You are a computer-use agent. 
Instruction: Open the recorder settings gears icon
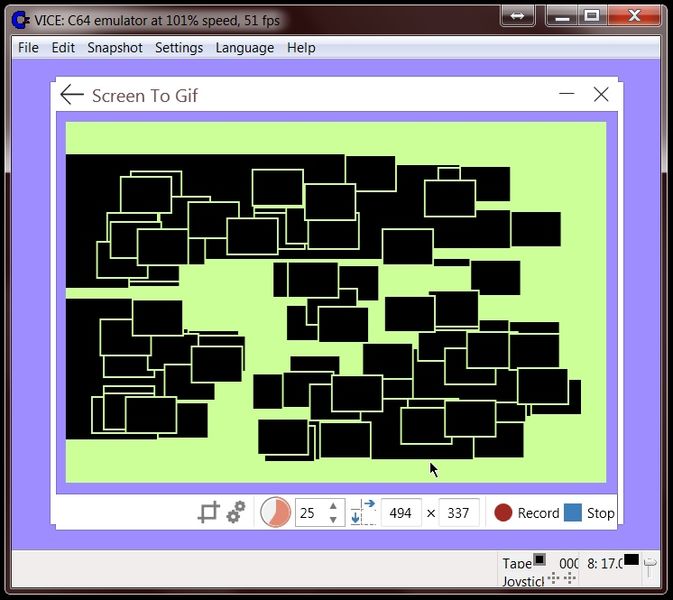click(x=236, y=513)
